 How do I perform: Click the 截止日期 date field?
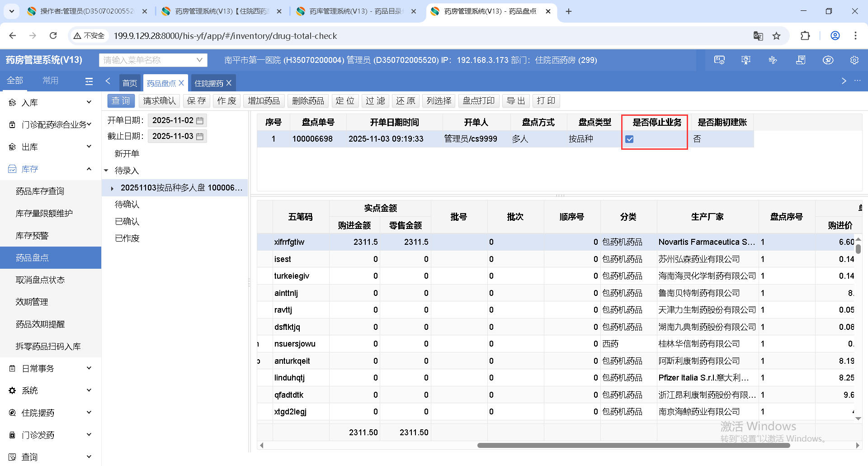173,136
